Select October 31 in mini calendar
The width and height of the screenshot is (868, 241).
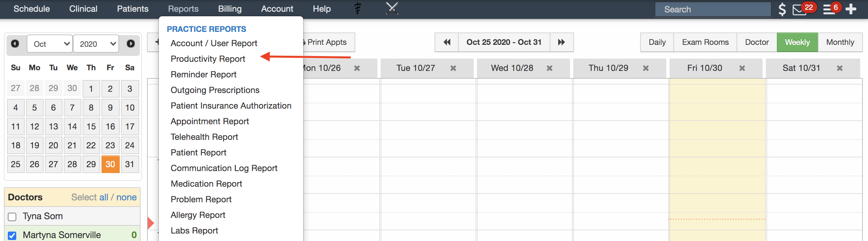[130, 164]
